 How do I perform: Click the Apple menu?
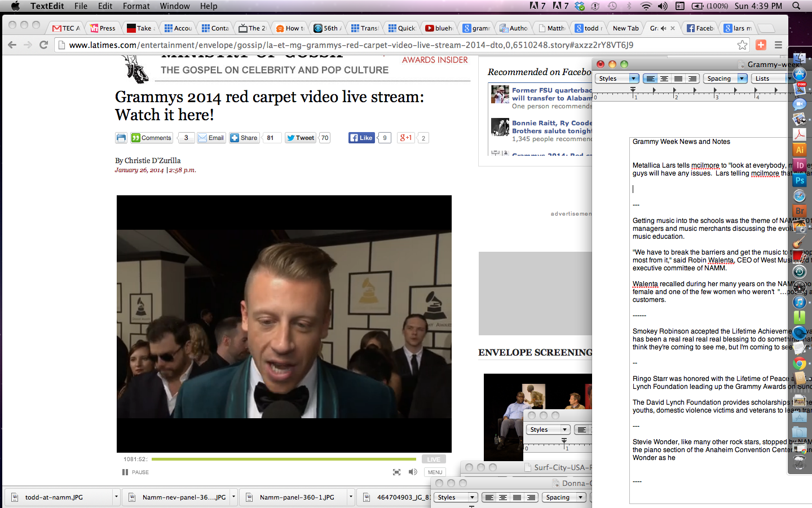[x=15, y=6]
